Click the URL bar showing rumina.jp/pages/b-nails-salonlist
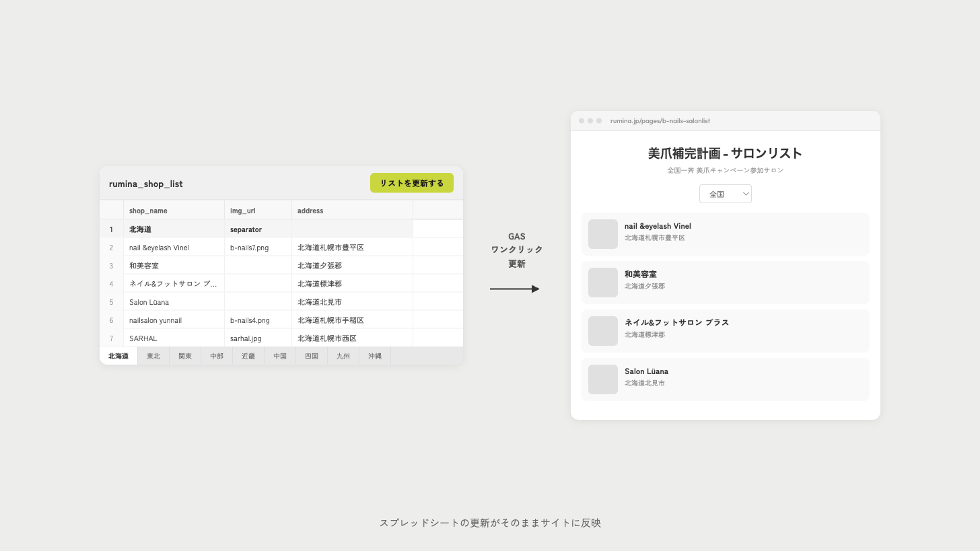This screenshot has width=980, height=551. (x=660, y=120)
